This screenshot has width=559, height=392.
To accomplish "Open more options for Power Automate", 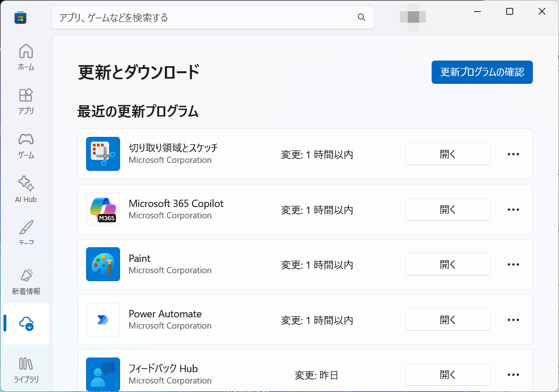I will 513,320.
